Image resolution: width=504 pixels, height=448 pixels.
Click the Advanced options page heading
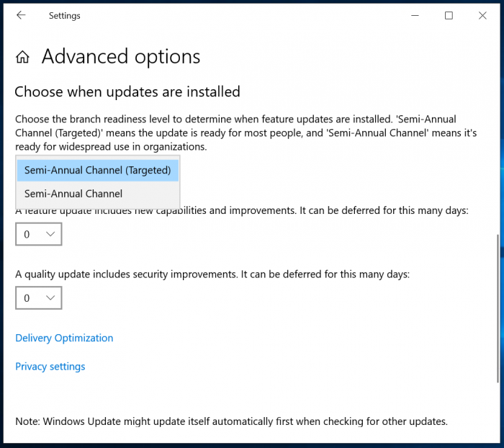coord(121,57)
